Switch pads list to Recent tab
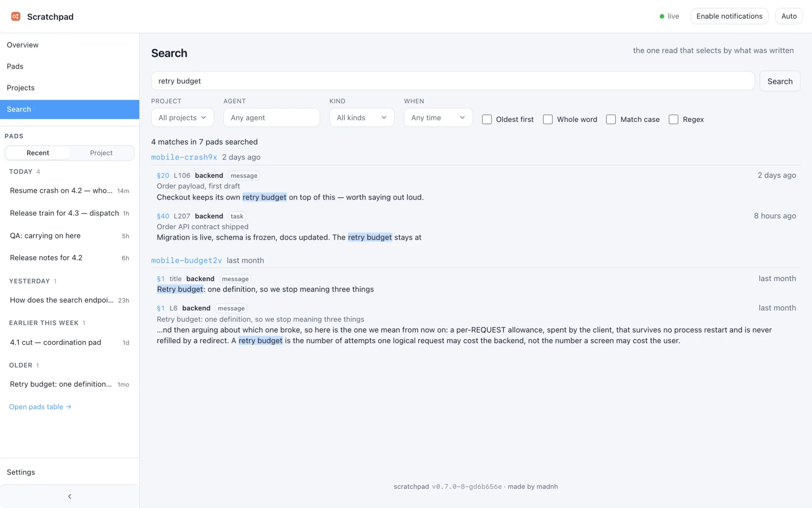The image size is (812, 508). [38, 153]
